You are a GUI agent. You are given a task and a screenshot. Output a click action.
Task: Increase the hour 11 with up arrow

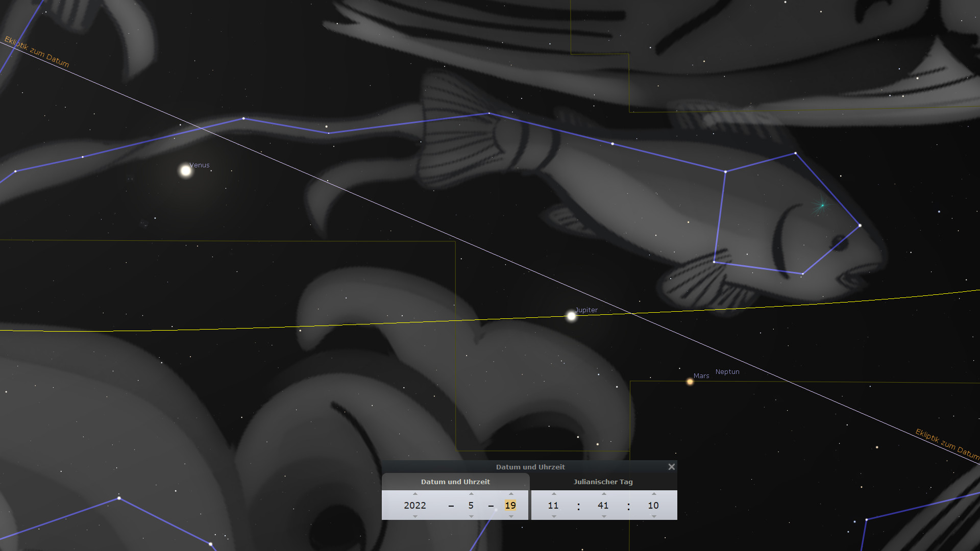(x=554, y=494)
